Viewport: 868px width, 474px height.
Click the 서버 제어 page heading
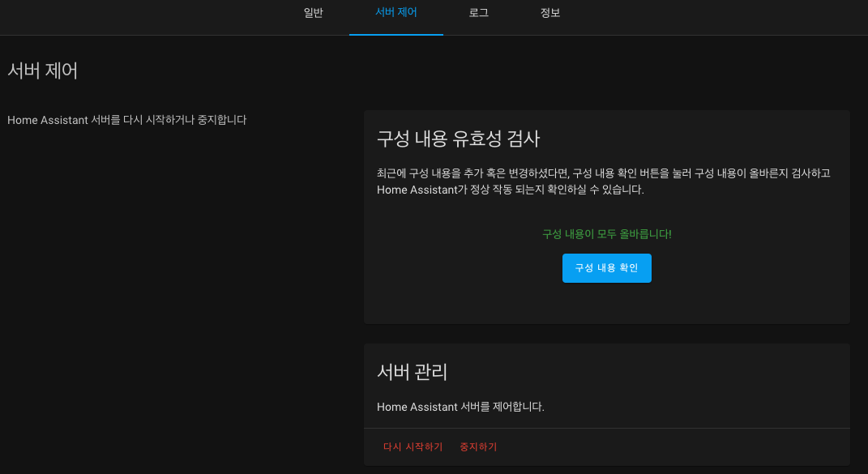(x=43, y=70)
